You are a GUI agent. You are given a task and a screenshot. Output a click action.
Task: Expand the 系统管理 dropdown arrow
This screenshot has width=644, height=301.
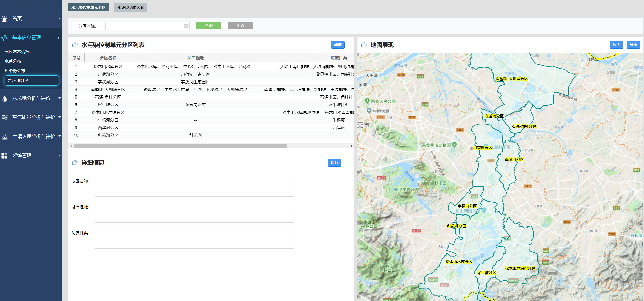(x=59, y=155)
